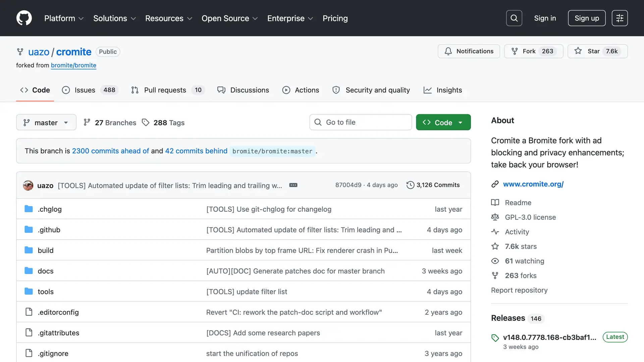Open the v148.0.7778.168 latest release
Screen dimensions: 644x362
point(550,338)
